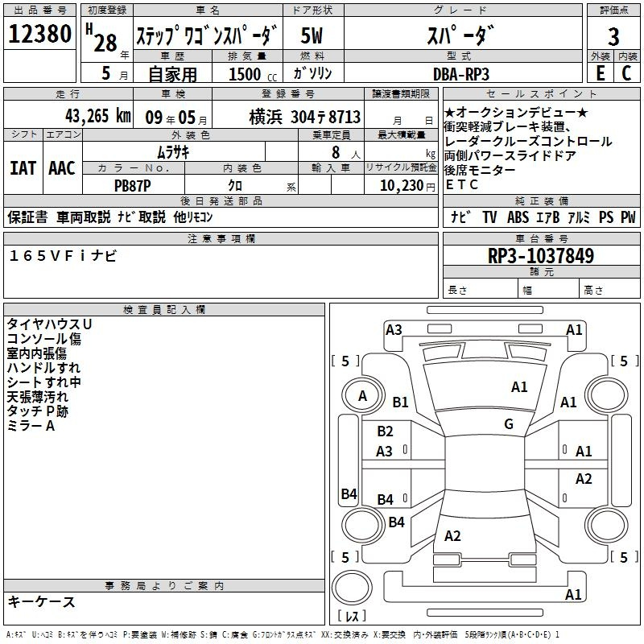Click displacement value 1500 cc
644x644 pixels.
pyautogui.click(x=253, y=74)
